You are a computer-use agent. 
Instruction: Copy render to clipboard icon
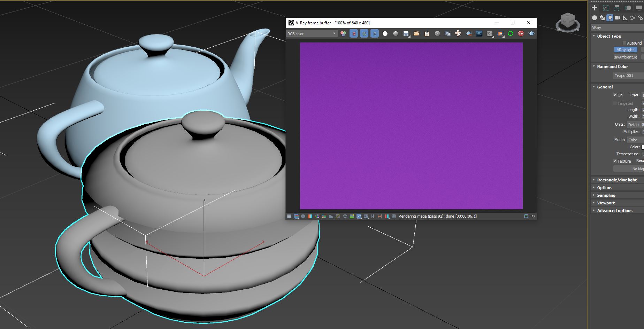click(427, 33)
